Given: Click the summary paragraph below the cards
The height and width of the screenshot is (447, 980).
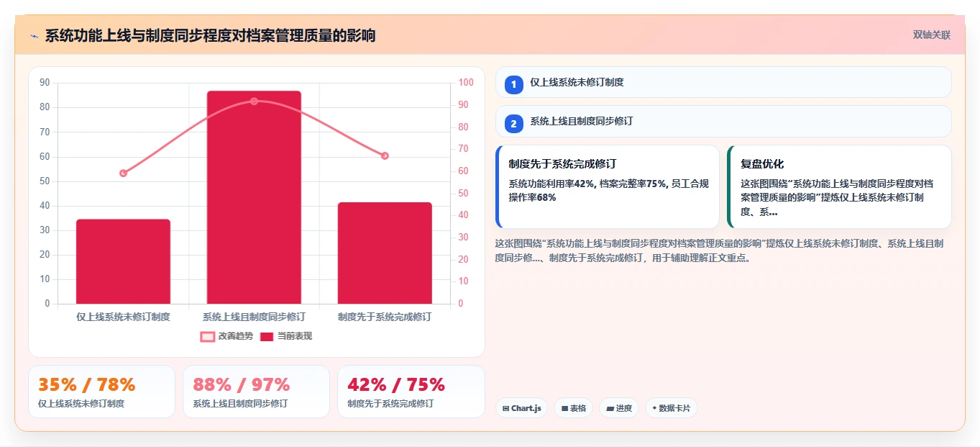Looking at the screenshot, I should [x=720, y=250].
